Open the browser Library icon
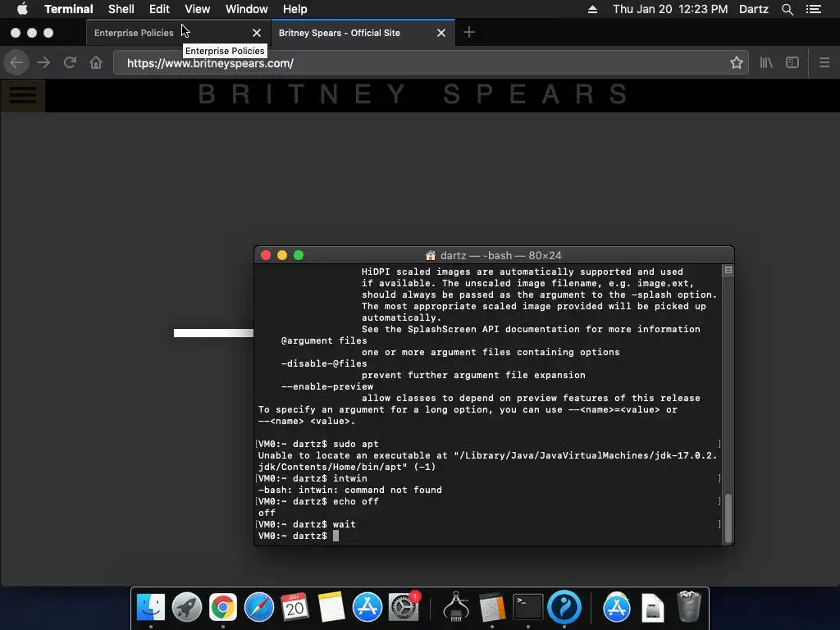 (766, 62)
